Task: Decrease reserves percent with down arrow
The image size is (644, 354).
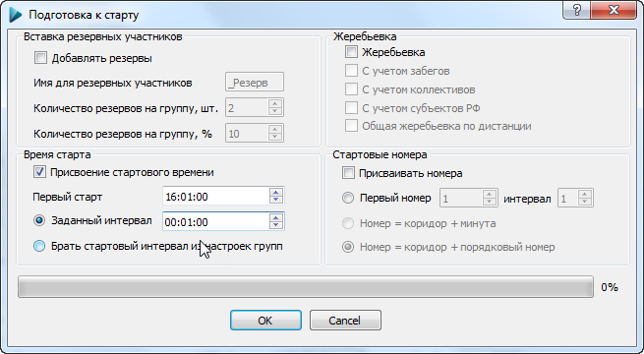Action: pos(274,138)
